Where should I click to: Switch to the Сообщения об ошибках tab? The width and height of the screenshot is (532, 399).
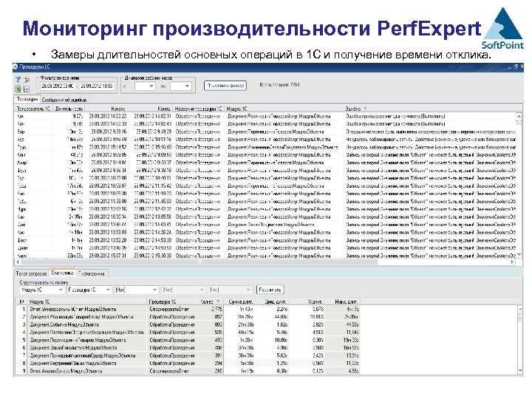click(64, 100)
